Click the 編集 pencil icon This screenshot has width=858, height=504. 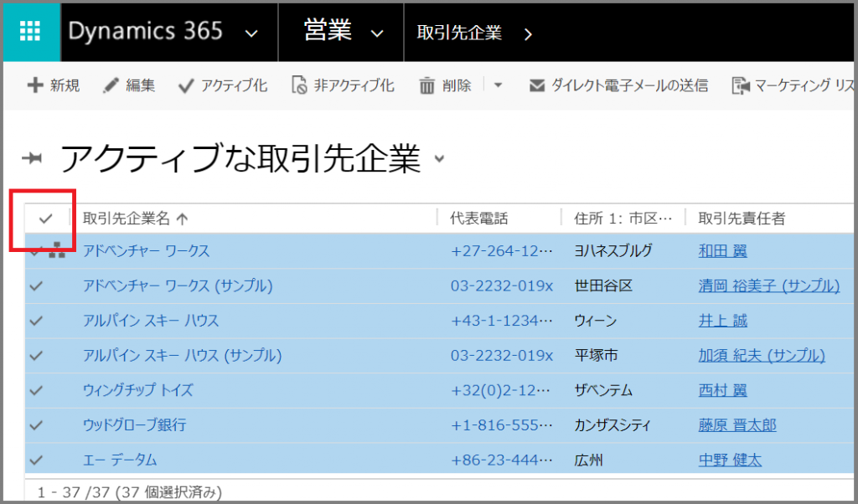point(111,85)
